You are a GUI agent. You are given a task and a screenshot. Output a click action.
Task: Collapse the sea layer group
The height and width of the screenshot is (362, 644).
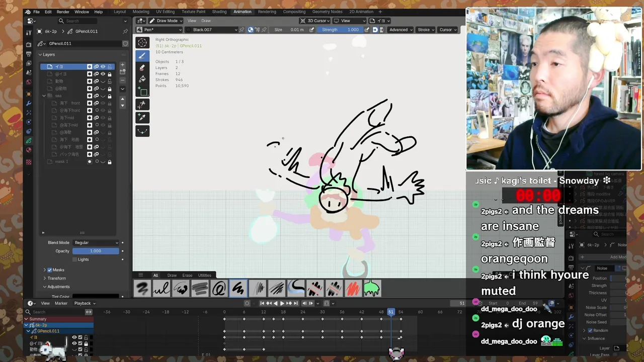point(44,96)
